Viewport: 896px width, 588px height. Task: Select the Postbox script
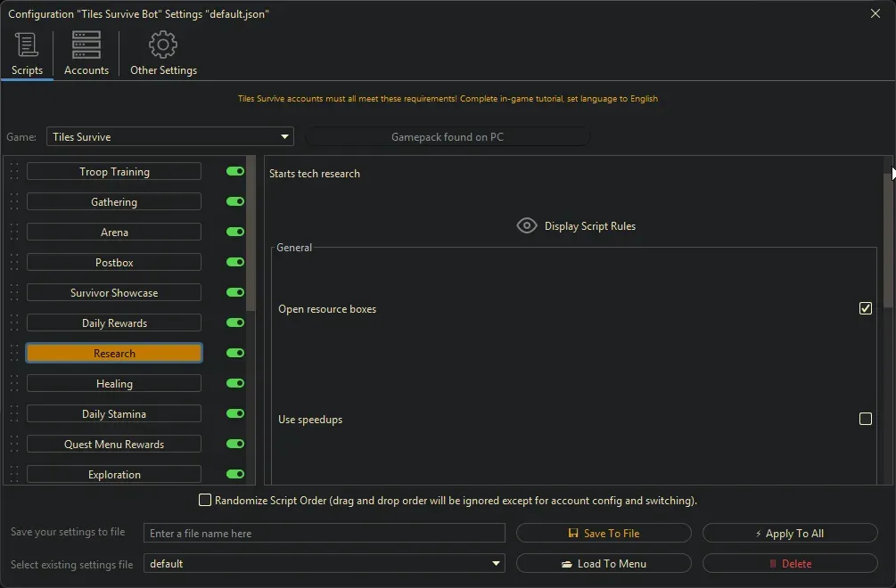114,263
